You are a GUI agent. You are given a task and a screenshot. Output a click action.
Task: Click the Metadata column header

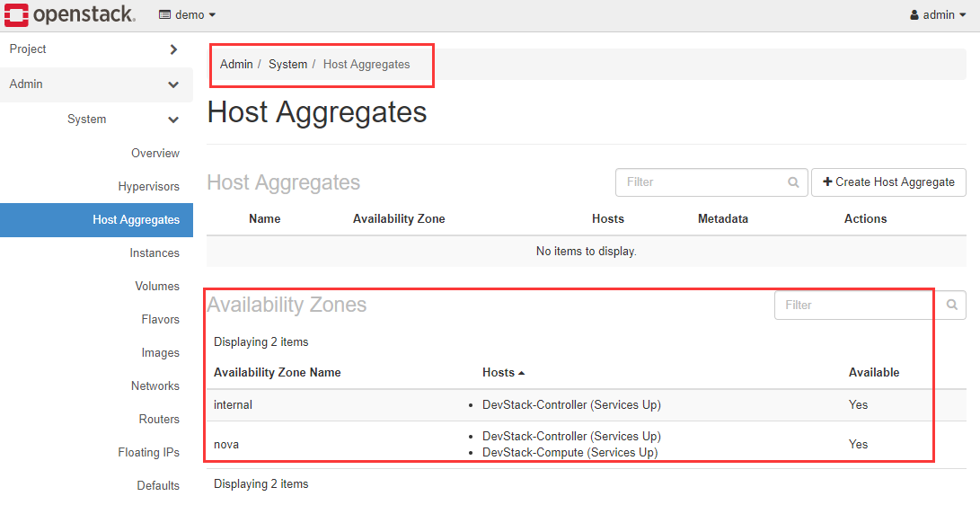[x=722, y=218]
